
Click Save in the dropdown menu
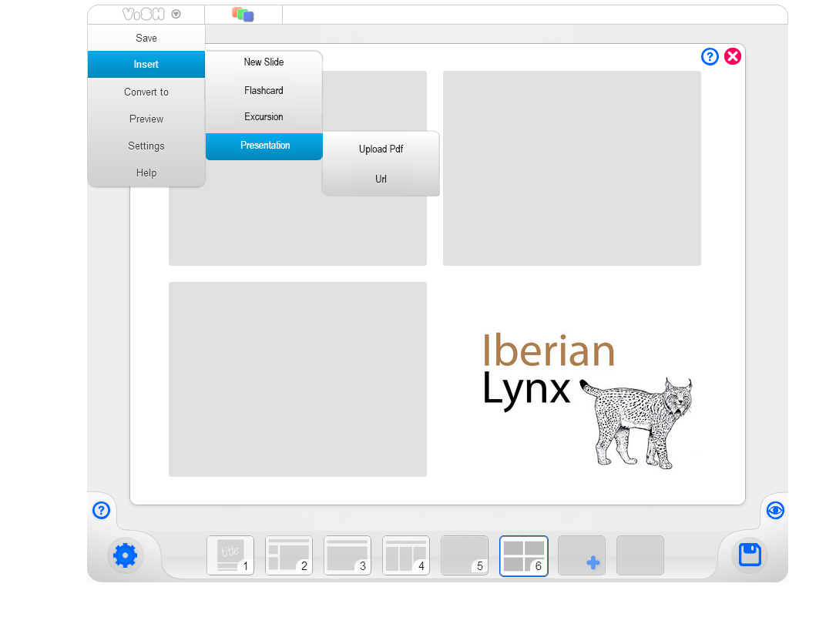146,38
